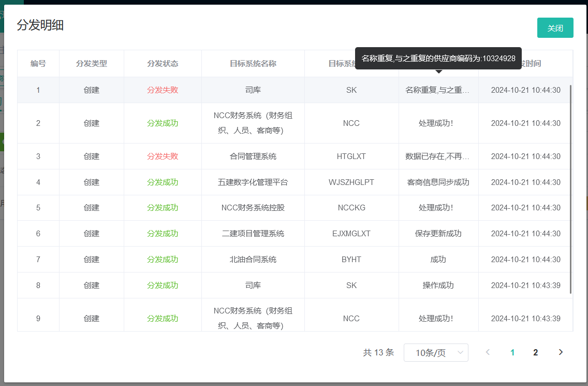Click truncated message 名称重复 in row 1
The height and width of the screenshot is (386, 588).
click(438, 90)
